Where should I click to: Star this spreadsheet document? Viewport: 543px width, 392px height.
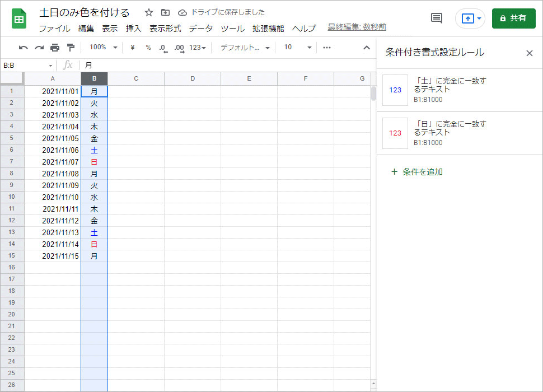[148, 13]
